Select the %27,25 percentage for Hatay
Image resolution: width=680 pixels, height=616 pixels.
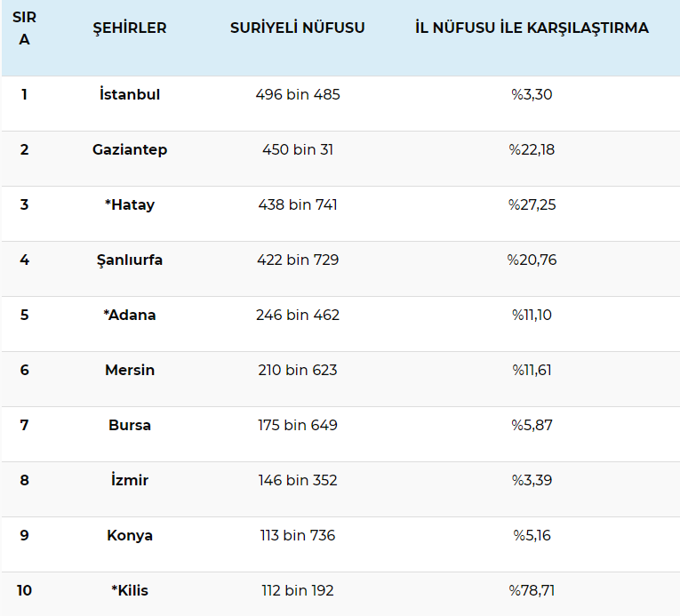pos(532,204)
